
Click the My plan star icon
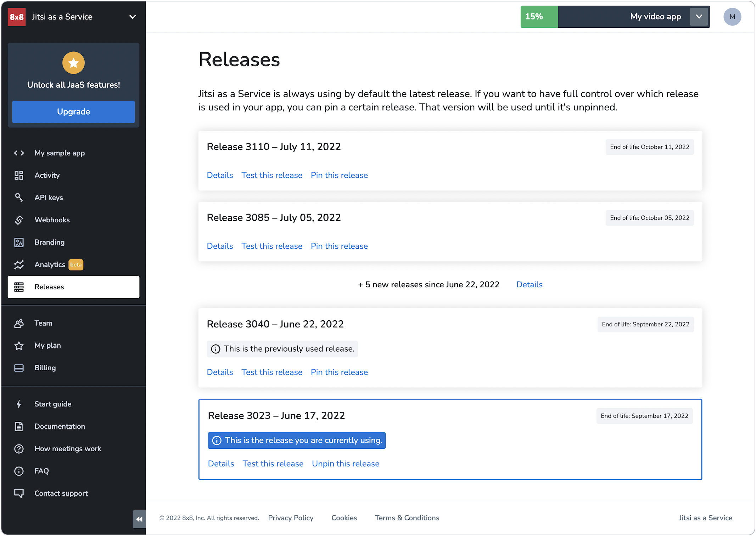click(x=19, y=346)
